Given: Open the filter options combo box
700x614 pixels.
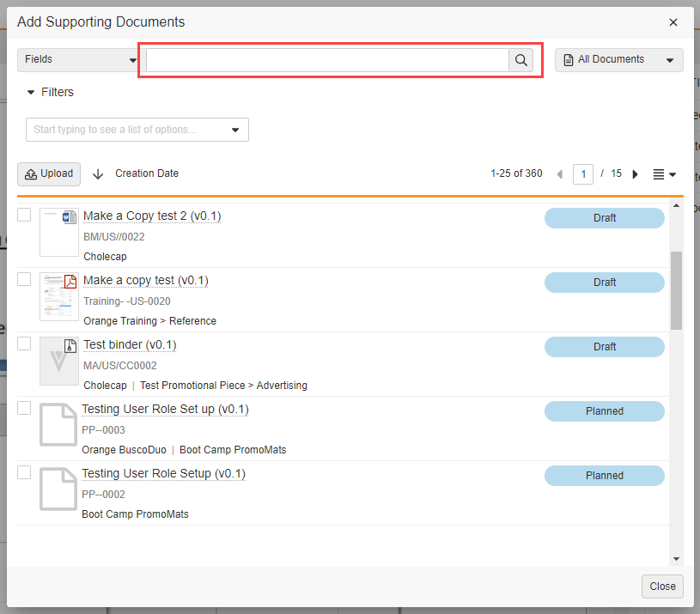Looking at the screenshot, I should 137,130.
